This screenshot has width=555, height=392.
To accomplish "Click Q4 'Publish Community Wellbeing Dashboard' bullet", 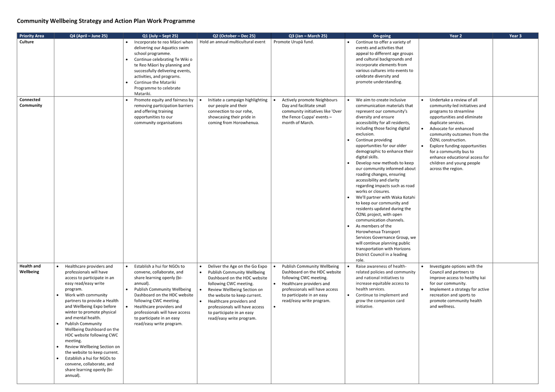I will [92, 332].
